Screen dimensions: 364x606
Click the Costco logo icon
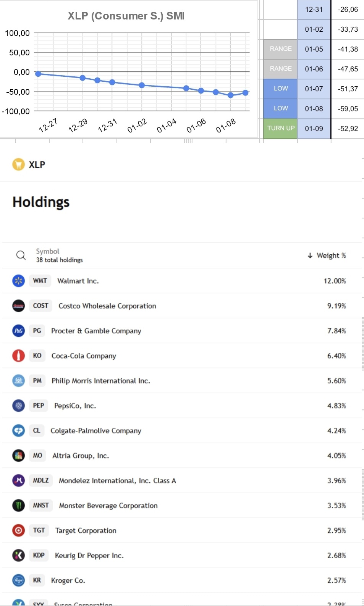click(x=18, y=305)
